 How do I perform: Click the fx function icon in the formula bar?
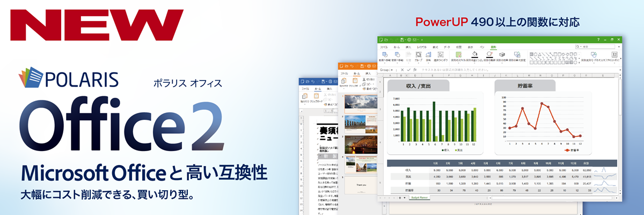point(415,70)
